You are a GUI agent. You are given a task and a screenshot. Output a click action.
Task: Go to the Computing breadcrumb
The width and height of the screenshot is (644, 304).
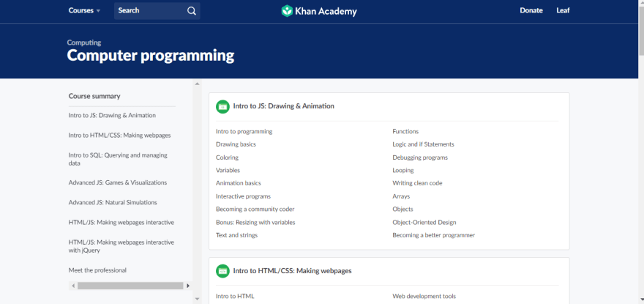coord(83,42)
